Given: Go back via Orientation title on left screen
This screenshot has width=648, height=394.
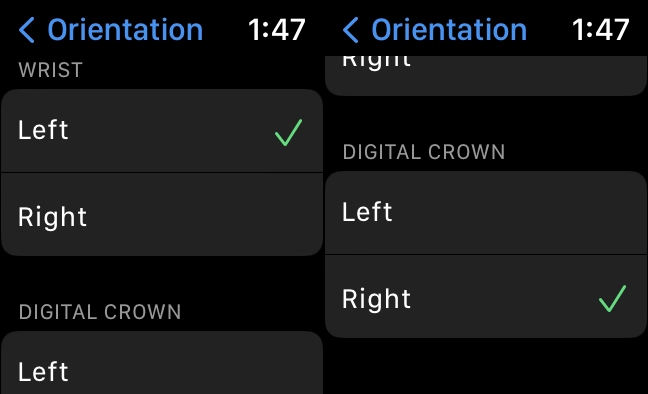Looking at the screenshot, I should [x=125, y=30].
